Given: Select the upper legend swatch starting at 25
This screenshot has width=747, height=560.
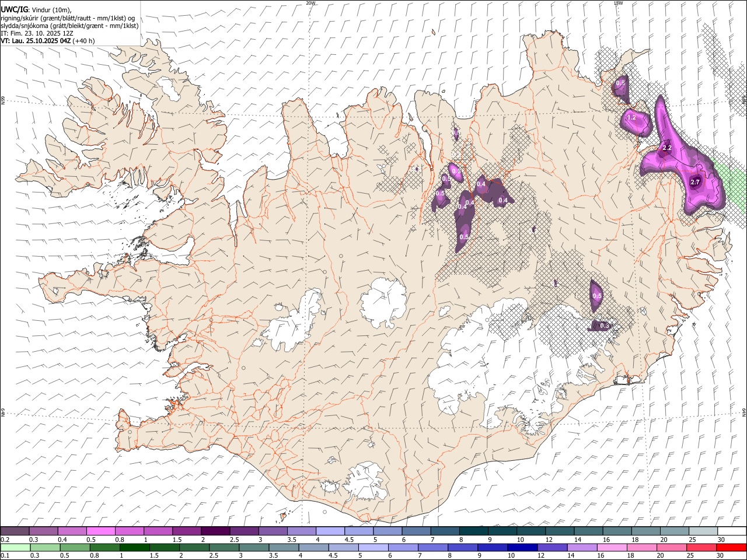Looking at the screenshot, I should [x=703, y=531].
